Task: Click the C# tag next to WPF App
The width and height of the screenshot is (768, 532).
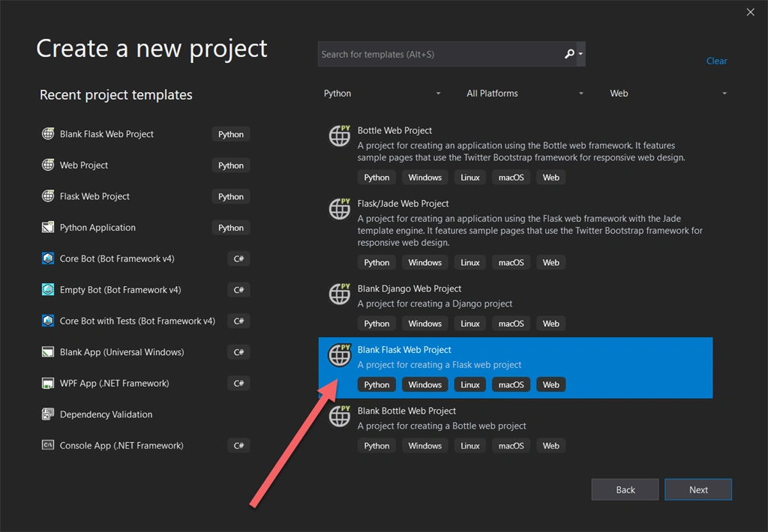Action: [x=238, y=383]
